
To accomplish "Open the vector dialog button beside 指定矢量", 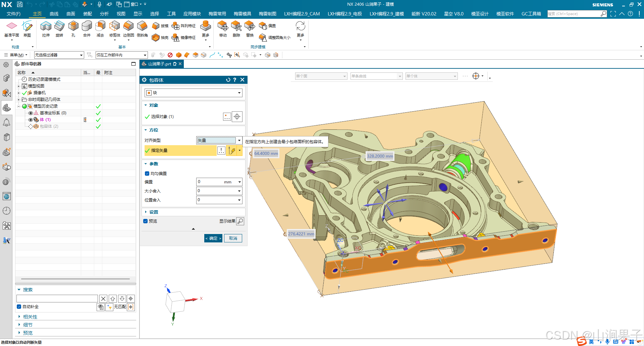I will 221,151.
